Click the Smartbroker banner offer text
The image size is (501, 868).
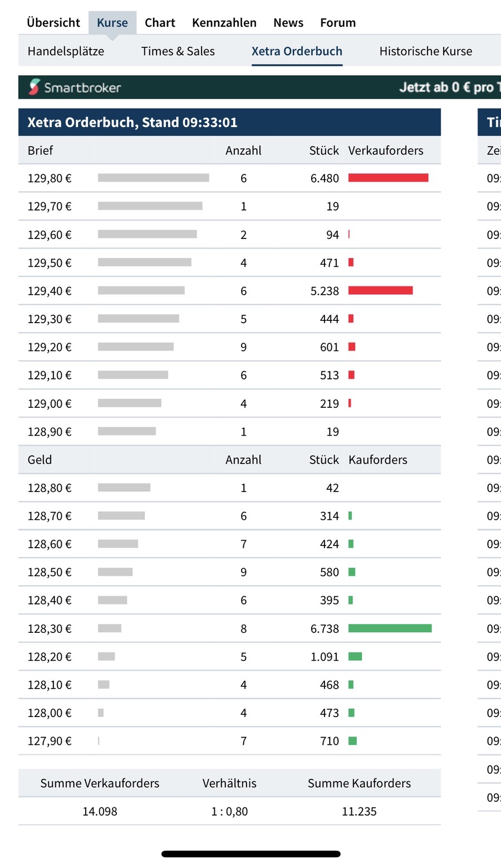pos(449,87)
